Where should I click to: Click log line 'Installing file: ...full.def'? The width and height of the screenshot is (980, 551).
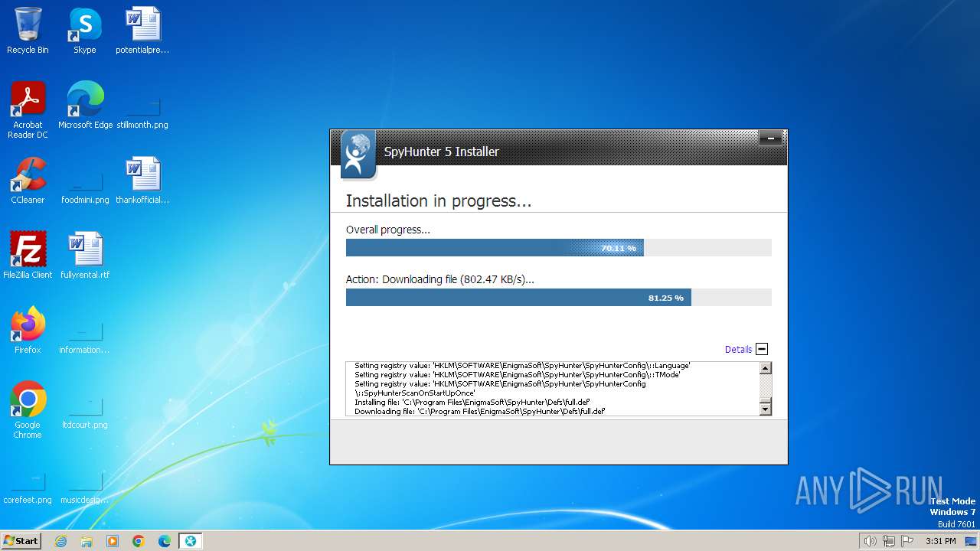472,403
